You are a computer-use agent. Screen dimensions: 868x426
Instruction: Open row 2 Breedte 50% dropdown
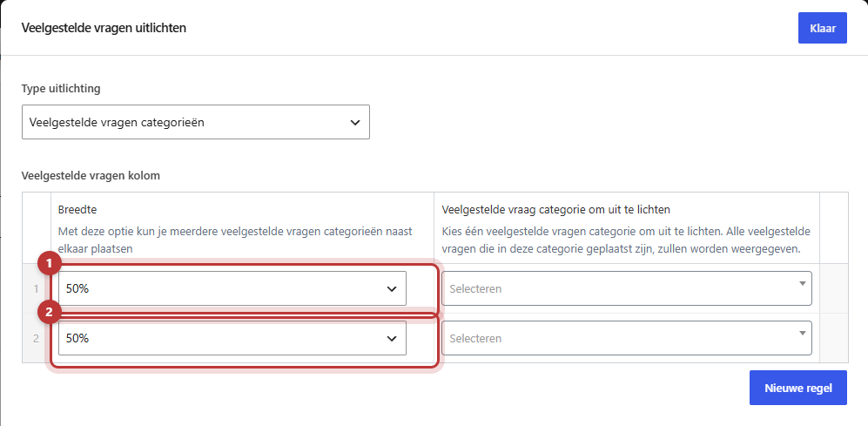coord(232,338)
